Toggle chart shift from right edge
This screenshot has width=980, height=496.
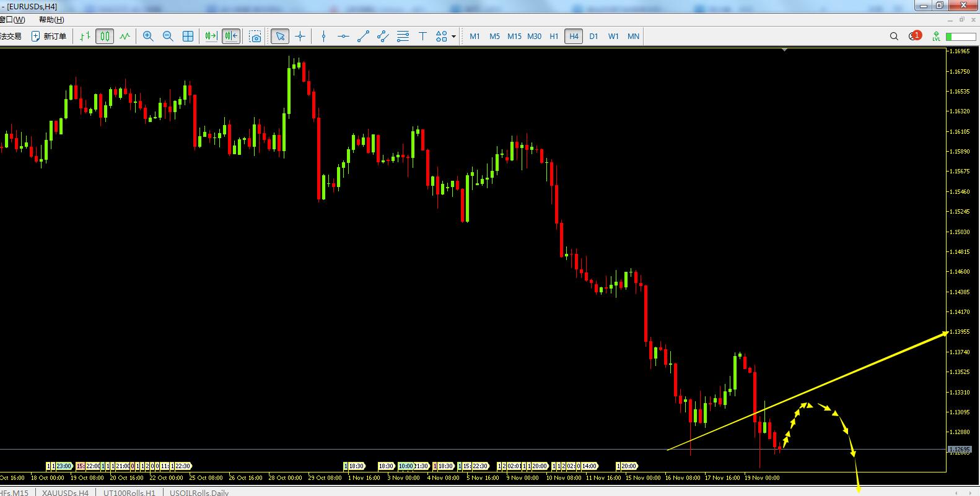(x=231, y=37)
